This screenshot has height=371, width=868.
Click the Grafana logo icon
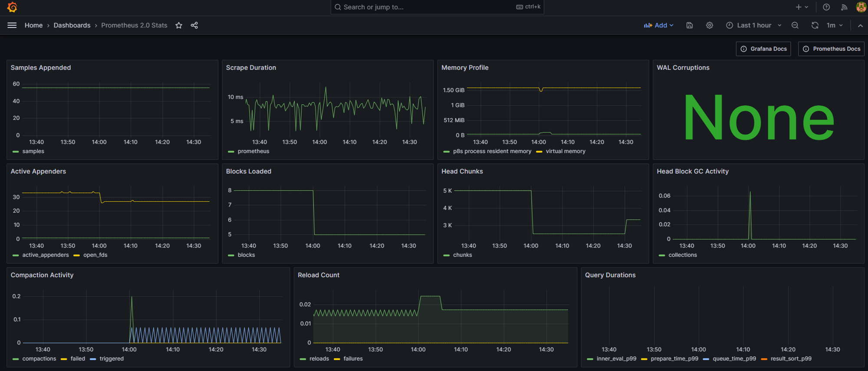coord(12,7)
